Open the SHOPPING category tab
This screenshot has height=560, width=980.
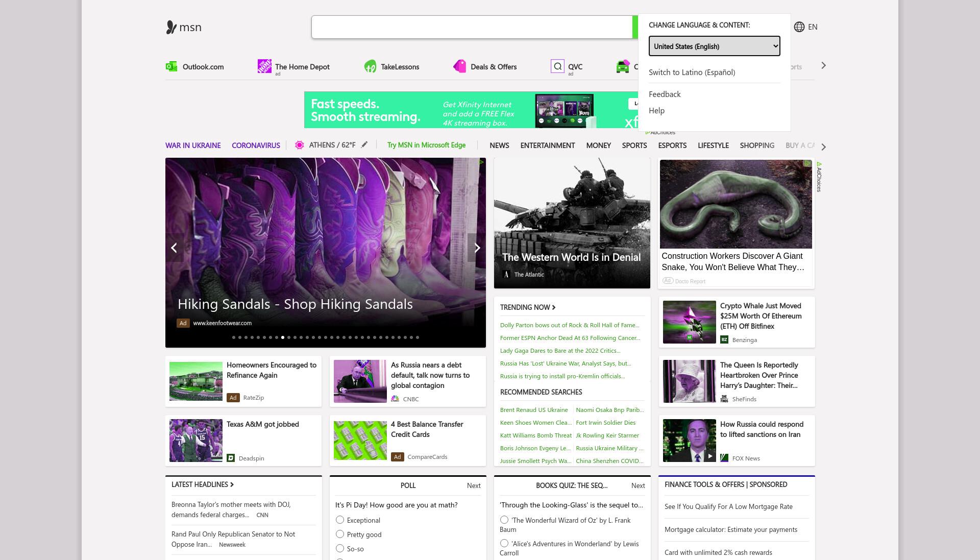point(757,145)
